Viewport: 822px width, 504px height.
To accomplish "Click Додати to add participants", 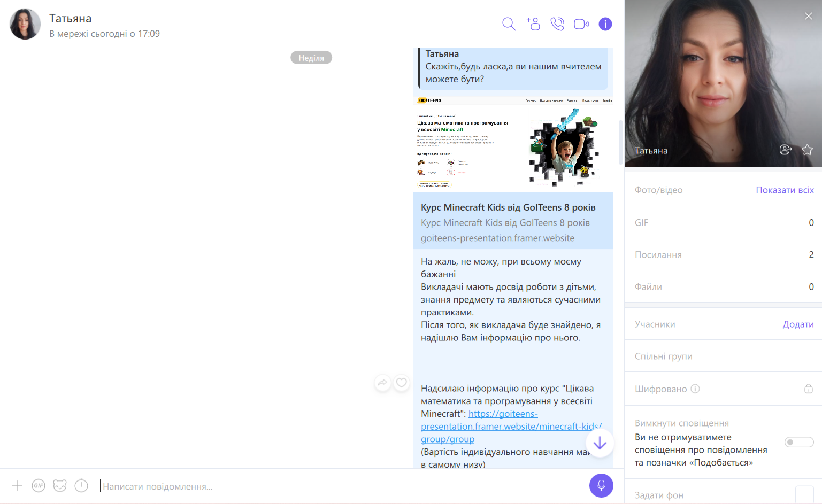I will tap(798, 324).
